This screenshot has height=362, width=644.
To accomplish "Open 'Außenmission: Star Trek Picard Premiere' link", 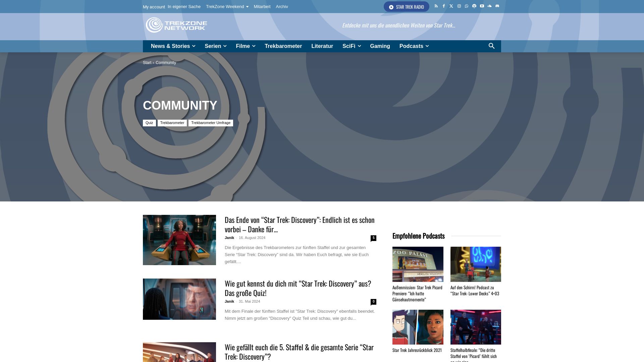I will tap(418, 294).
